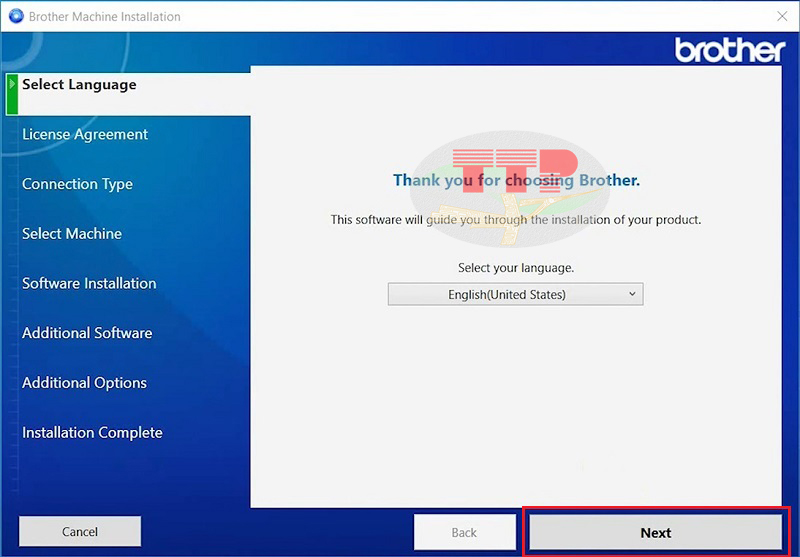Click the Brother installer title bar icon
This screenshot has width=800, height=557.
(16, 16)
